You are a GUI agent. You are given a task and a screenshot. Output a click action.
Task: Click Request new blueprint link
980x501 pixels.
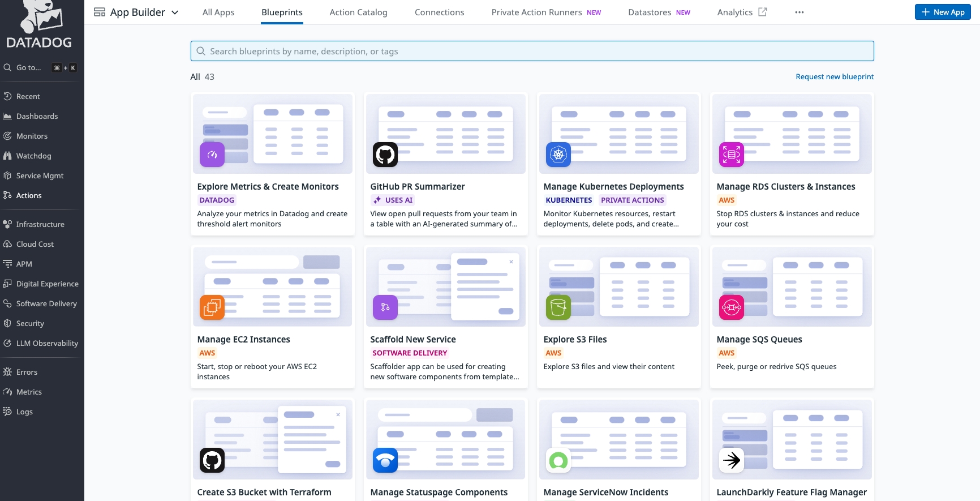point(834,76)
